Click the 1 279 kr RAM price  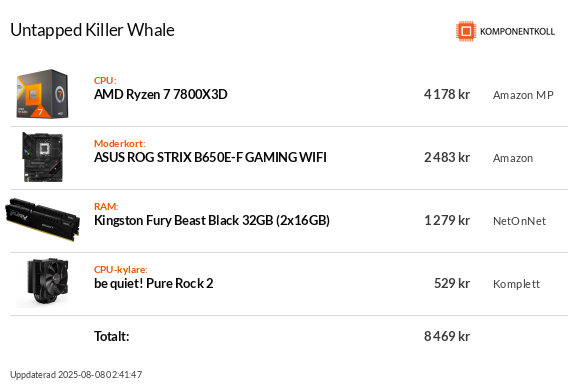(447, 221)
